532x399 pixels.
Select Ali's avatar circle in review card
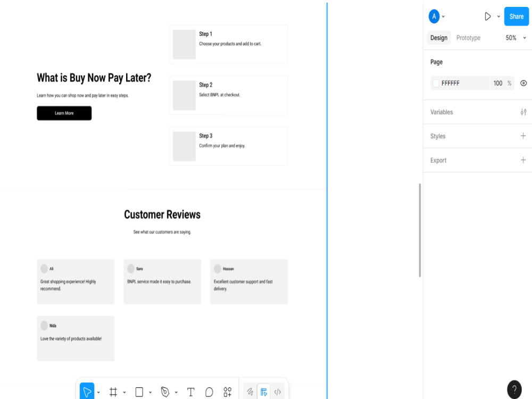44,269
